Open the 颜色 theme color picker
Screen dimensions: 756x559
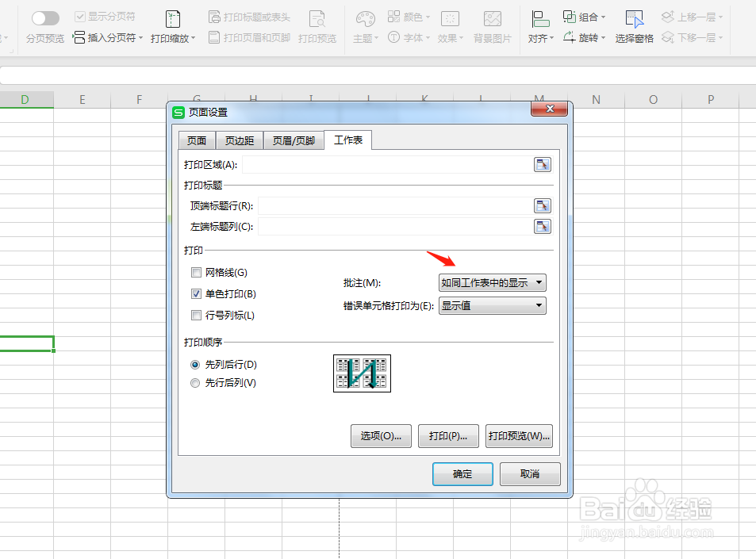(408, 16)
